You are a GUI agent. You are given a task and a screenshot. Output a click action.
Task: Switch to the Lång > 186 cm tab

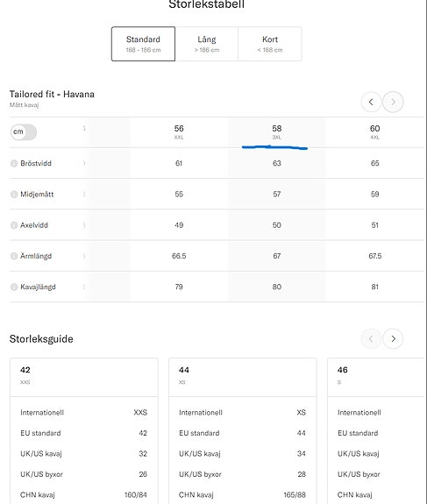tap(207, 44)
